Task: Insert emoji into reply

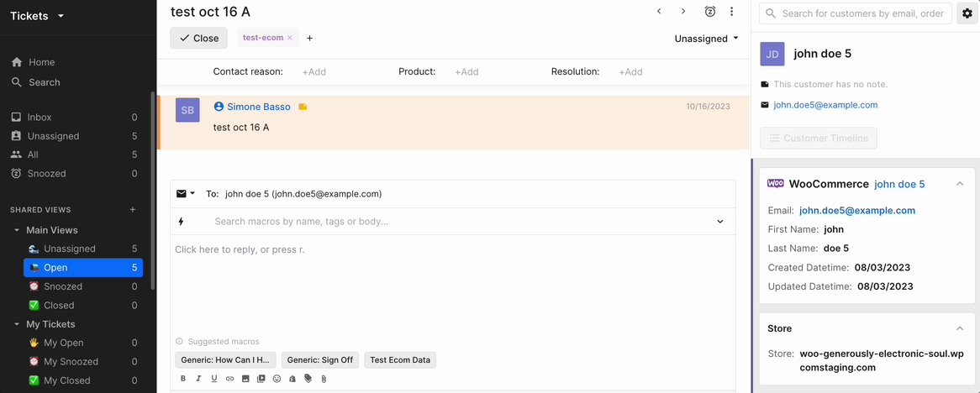Action: [x=277, y=379]
